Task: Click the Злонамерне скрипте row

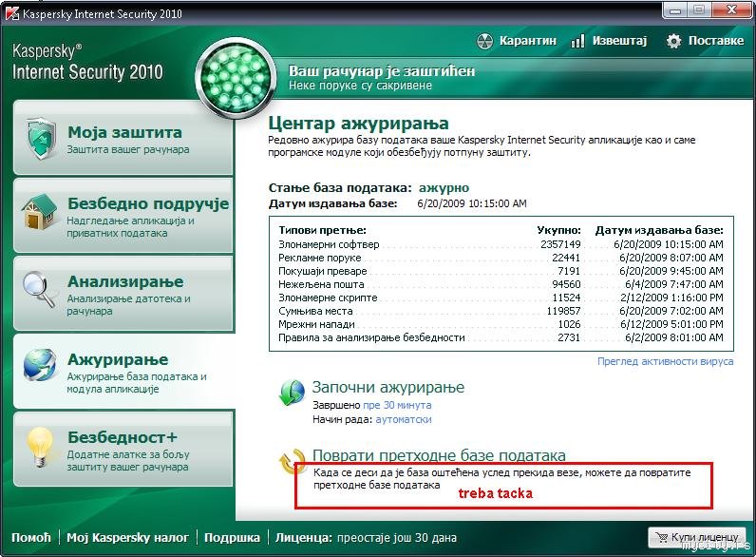Action: point(501,298)
